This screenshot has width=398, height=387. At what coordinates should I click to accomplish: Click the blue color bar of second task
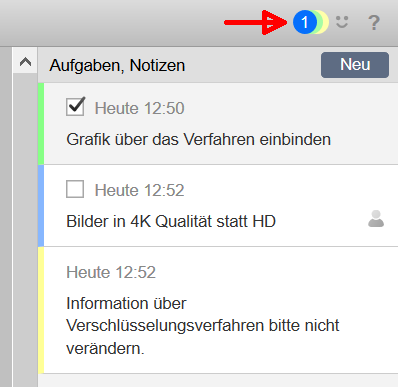41,206
